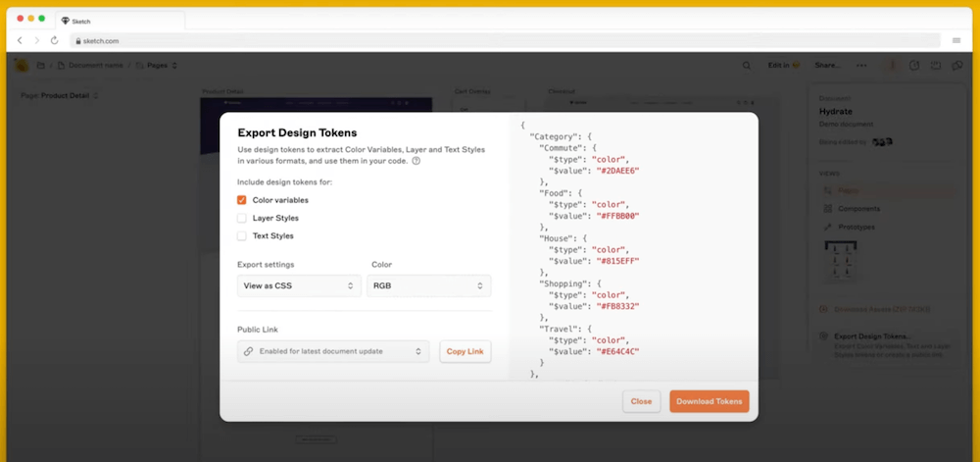Enable the Text Styles checkbox
Screen dimensions: 980x462
coord(242,235)
